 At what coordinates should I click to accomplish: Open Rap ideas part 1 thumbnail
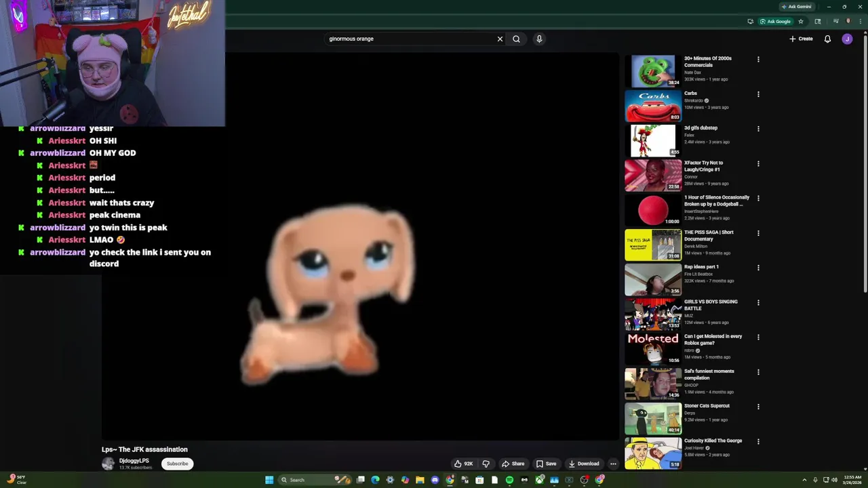click(x=653, y=279)
